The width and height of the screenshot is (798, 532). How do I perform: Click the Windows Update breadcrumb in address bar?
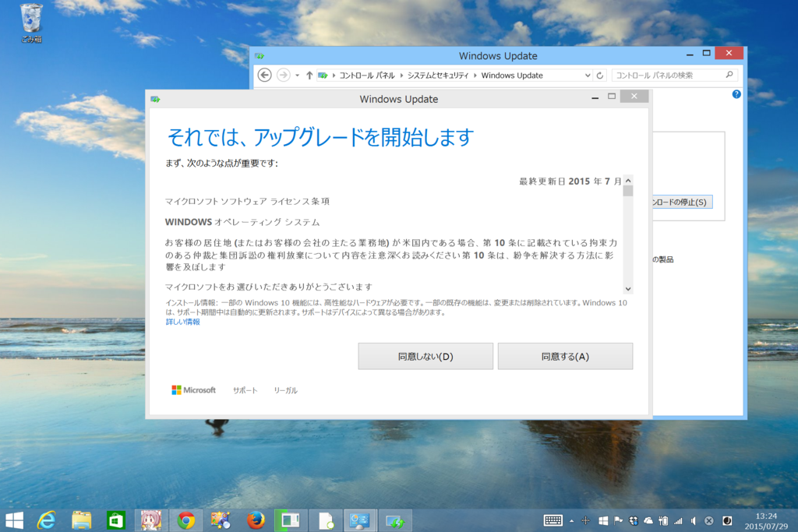pyautogui.click(x=512, y=76)
